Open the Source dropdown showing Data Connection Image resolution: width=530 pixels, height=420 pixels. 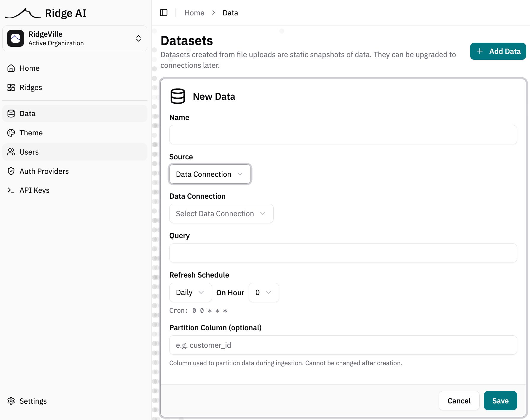210,174
